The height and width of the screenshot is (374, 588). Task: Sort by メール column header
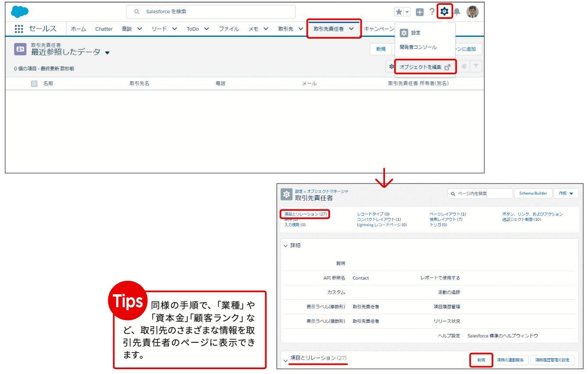(x=309, y=83)
